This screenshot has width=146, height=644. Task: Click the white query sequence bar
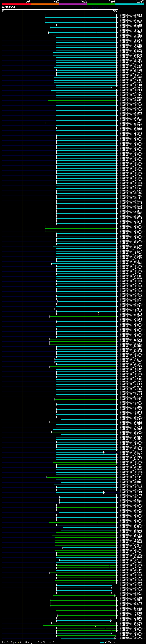coord(60,10)
